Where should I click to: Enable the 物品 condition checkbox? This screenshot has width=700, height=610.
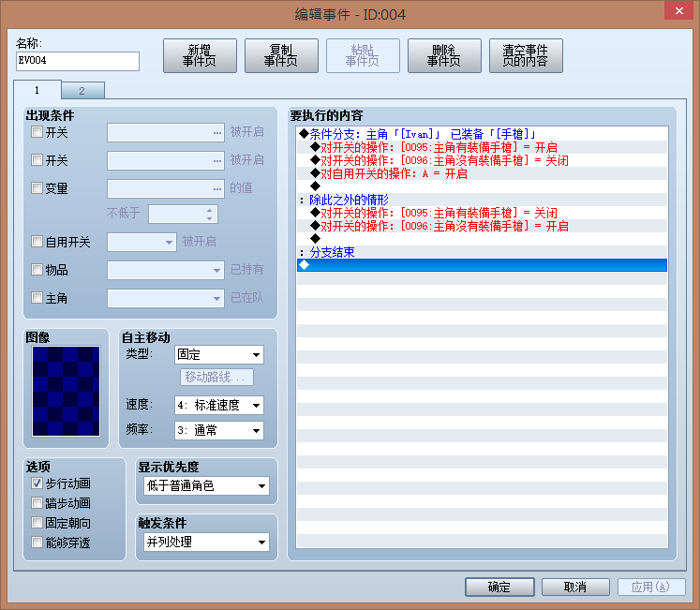[37, 270]
